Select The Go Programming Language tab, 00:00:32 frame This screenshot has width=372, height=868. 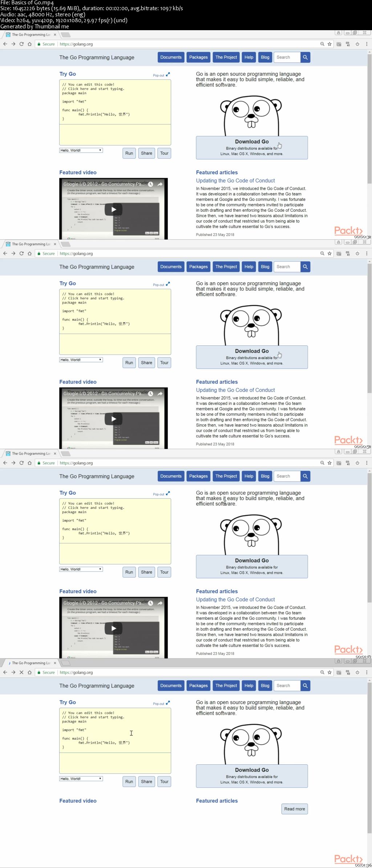point(31,35)
